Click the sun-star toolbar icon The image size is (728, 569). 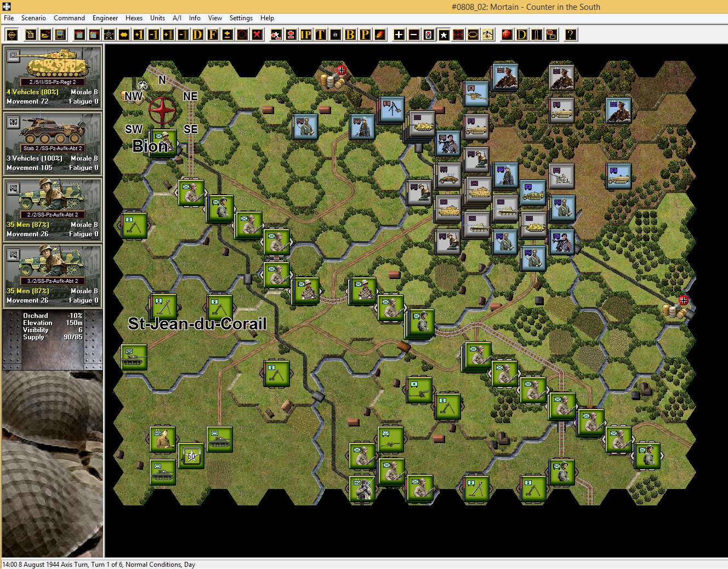click(x=109, y=35)
